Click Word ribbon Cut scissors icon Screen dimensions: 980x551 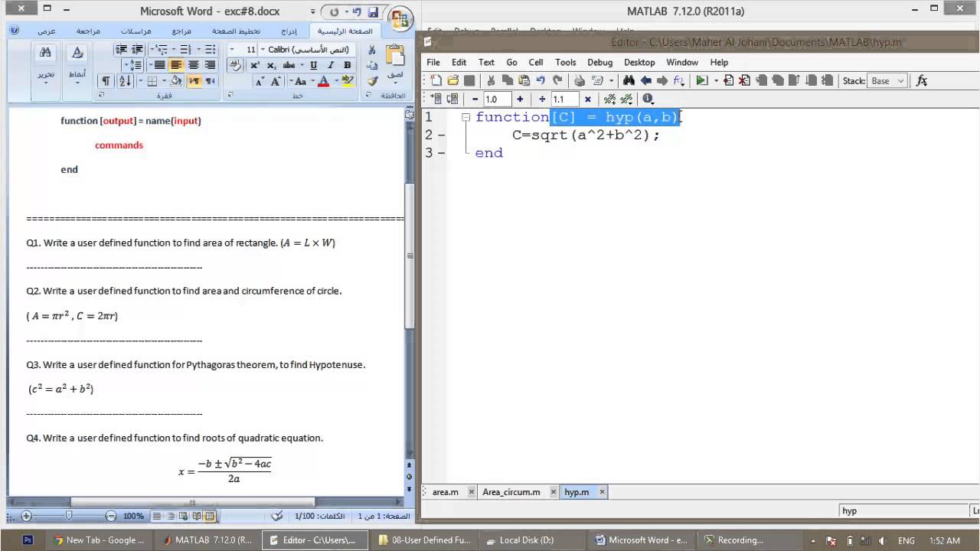click(x=372, y=50)
